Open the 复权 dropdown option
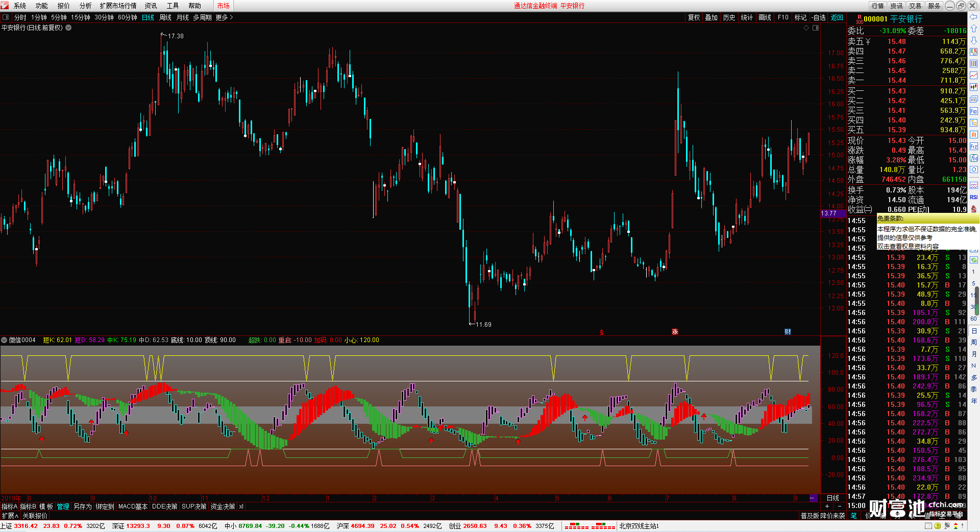This screenshot has height=532, width=980. [694, 17]
